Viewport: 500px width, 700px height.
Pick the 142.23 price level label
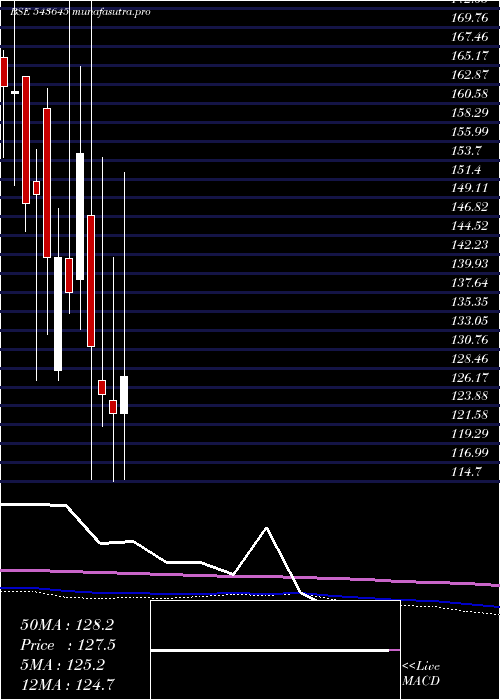[470, 245]
